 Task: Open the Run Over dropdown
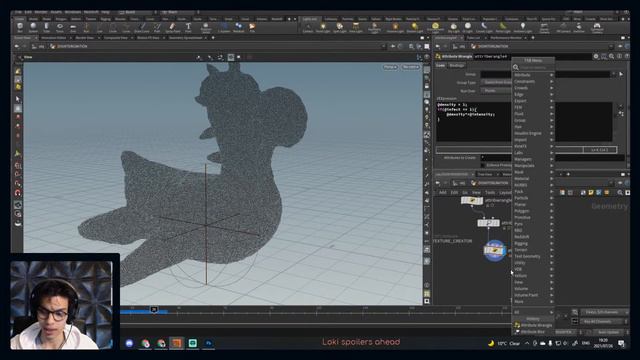[496, 91]
